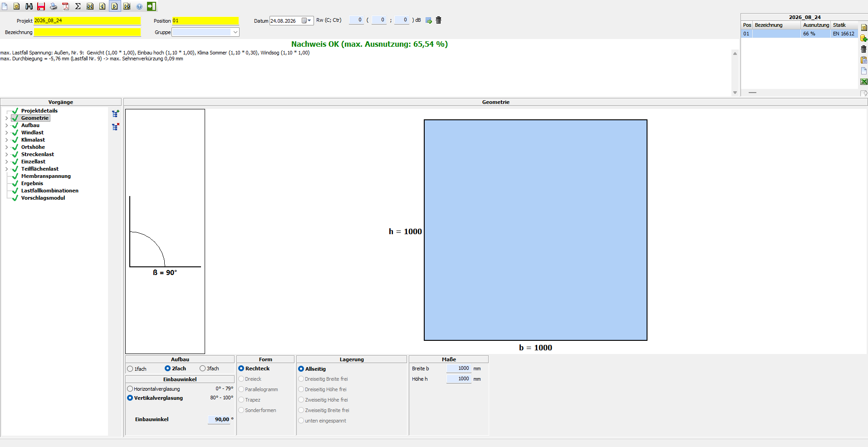Click the yellow cylinder icon with green plus
The width and height of the screenshot is (868, 447).
coord(864,39)
